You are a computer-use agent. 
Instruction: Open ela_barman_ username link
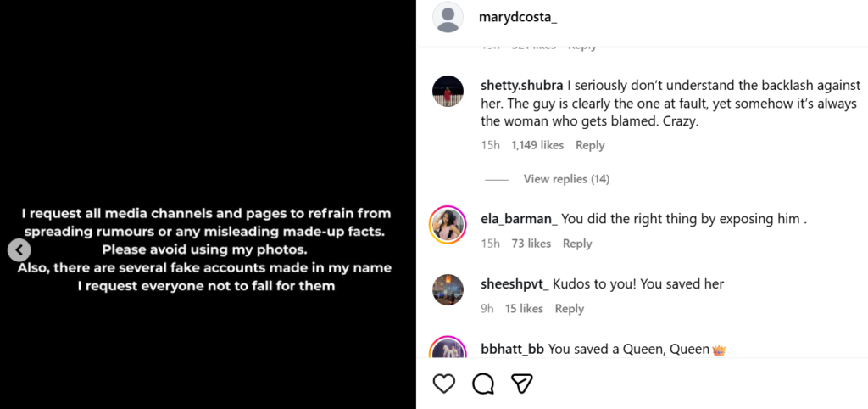point(519,219)
